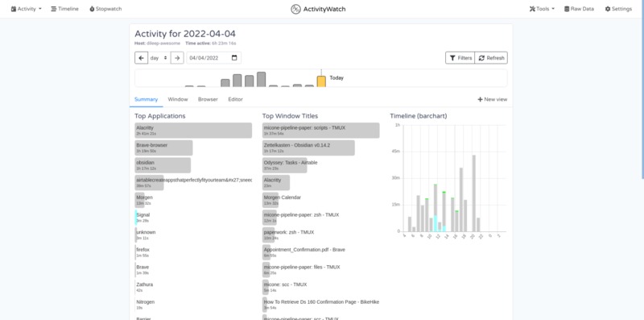
Task: Switch to the Browser tab
Action: (x=208, y=99)
